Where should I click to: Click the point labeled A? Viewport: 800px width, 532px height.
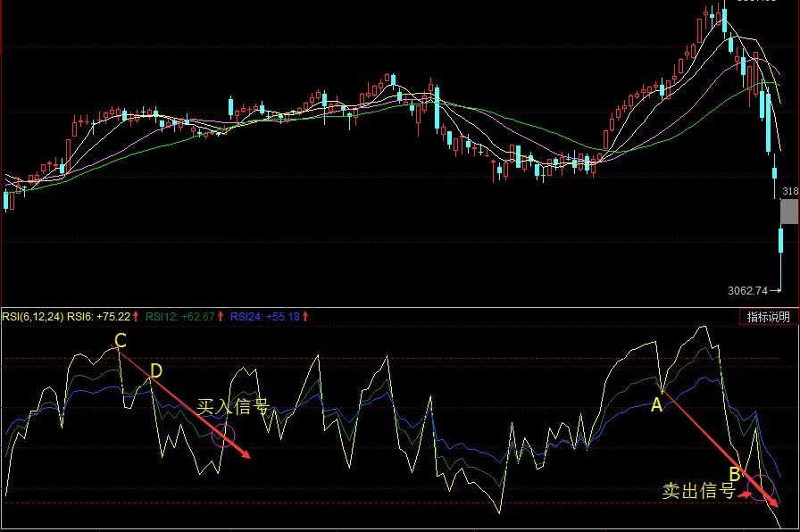[x=656, y=404]
